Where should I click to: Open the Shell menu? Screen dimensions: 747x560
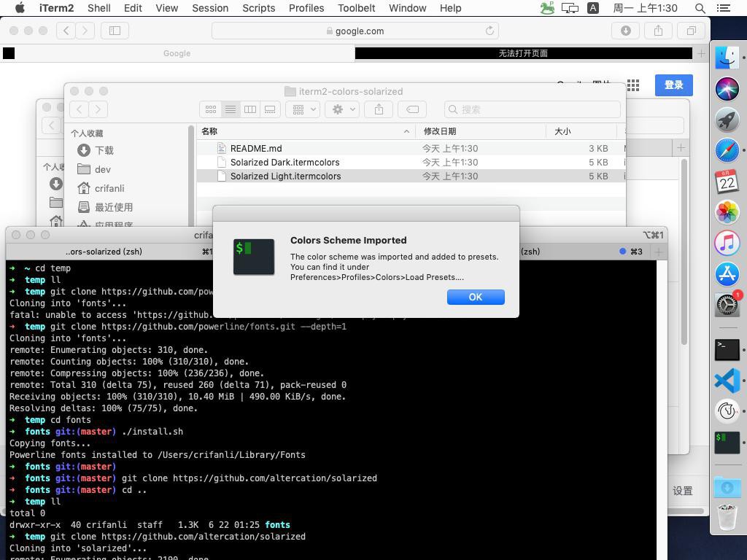pos(99,8)
